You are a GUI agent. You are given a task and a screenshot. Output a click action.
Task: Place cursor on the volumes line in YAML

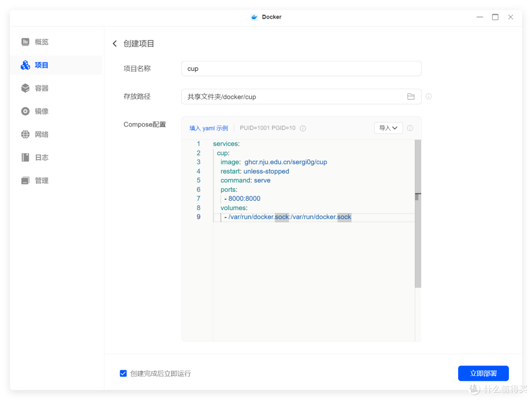click(233, 208)
